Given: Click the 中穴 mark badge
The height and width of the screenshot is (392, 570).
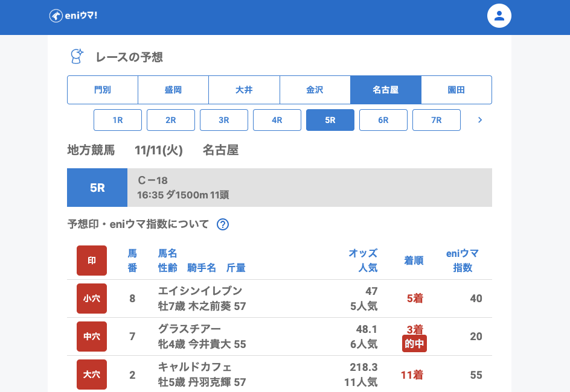Looking at the screenshot, I should (92, 337).
